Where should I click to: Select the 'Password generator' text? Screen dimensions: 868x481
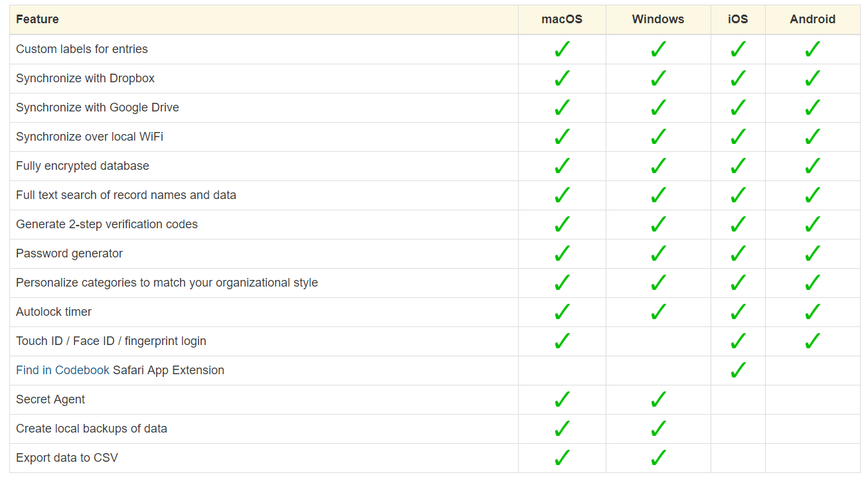(x=69, y=253)
